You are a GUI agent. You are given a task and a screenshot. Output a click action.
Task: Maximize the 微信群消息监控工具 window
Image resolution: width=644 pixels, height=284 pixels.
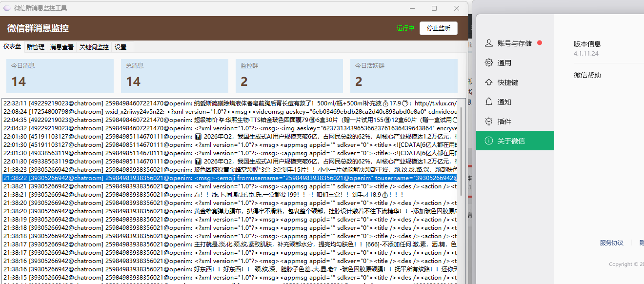click(x=434, y=8)
